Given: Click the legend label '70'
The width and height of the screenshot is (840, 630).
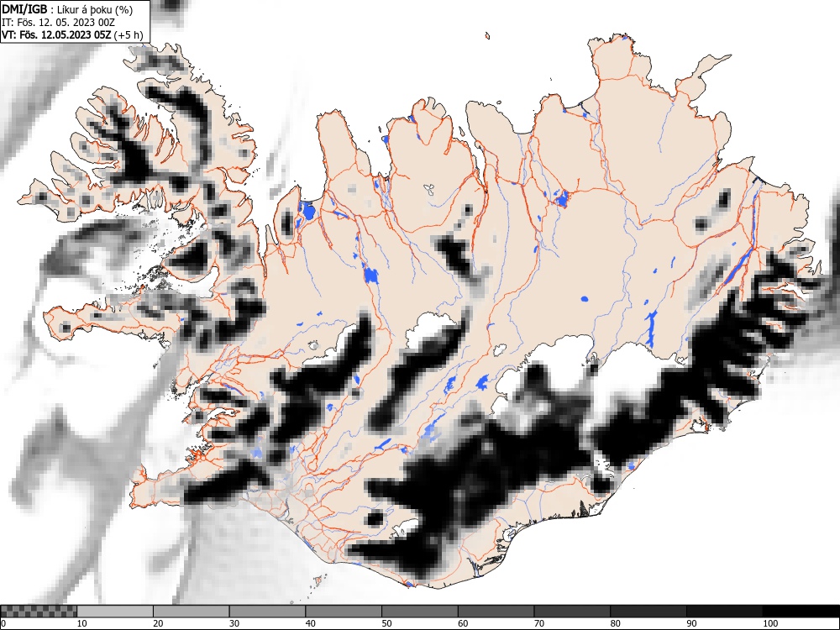Looking at the screenshot, I should click(x=538, y=623).
